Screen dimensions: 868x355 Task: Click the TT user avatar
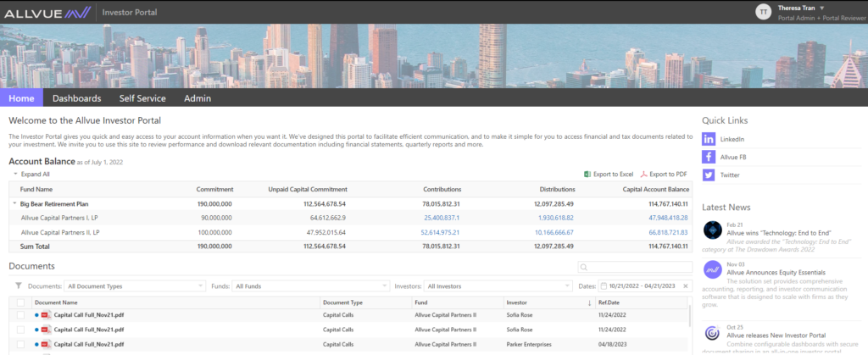coord(764,12)
